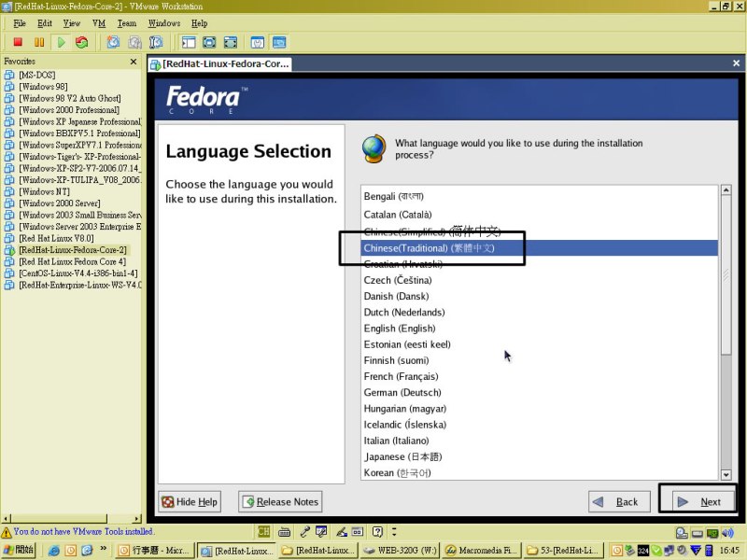This screenshot has width=747, height=560.
Task: Click the Next button
Action: click(704, 501)
